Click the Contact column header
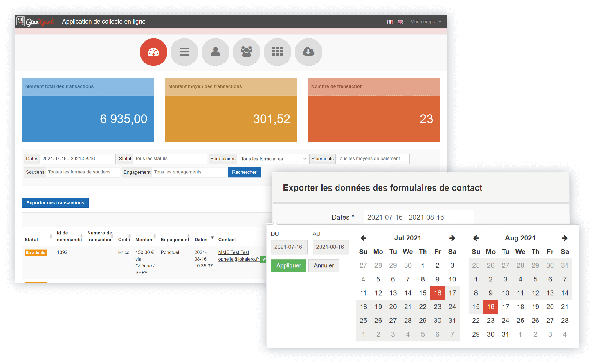The height and width of the screenshot is (364, 598). click(x=227, y=240)
